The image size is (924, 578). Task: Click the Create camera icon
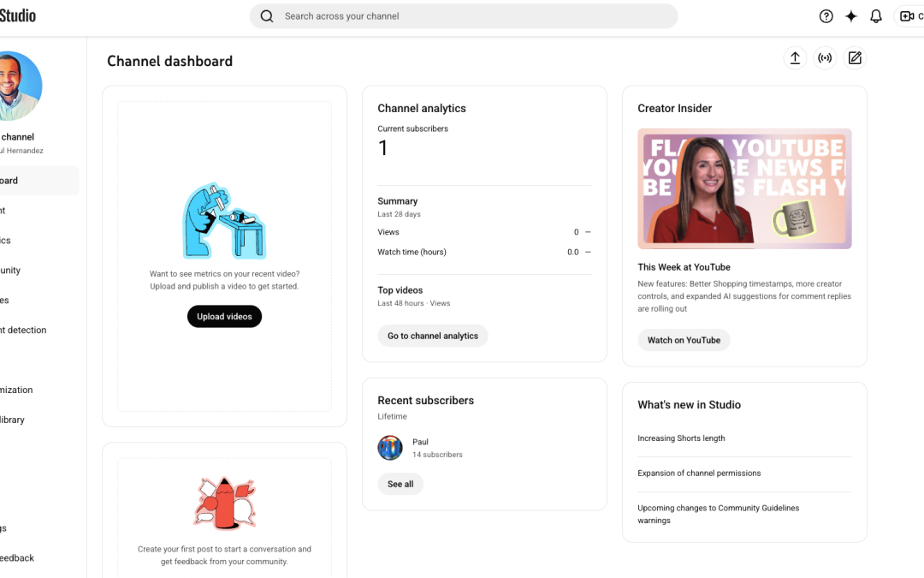907,15
